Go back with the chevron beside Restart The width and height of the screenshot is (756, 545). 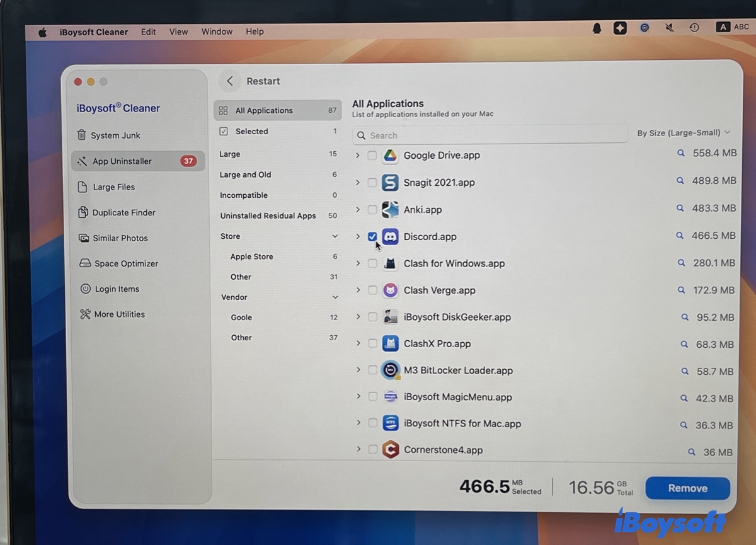tap(230, 81)
